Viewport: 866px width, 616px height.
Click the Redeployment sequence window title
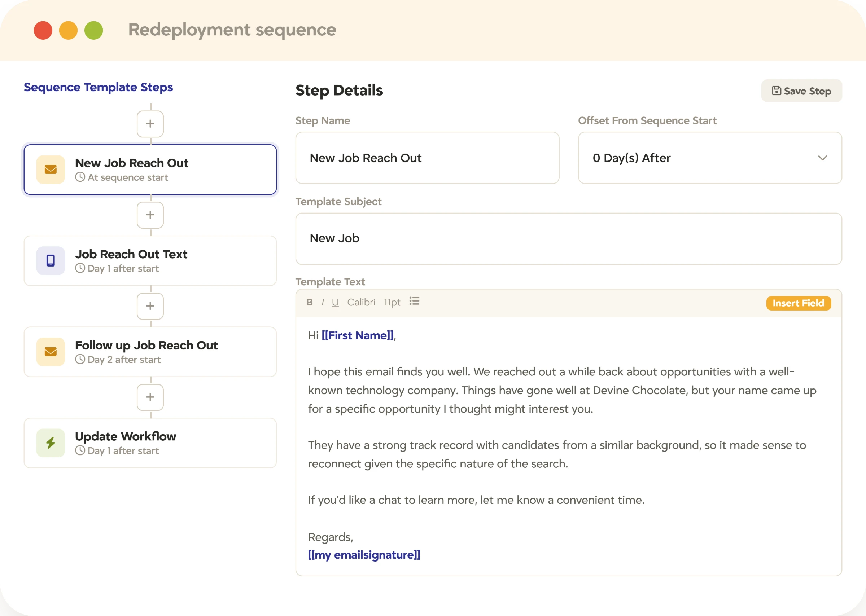(x=232, y=30)
